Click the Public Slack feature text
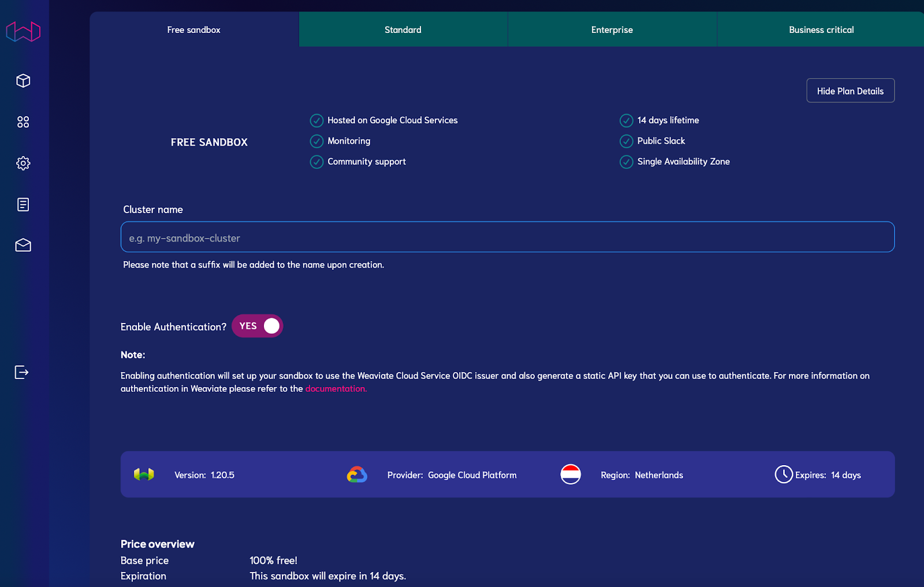924x587 pixels. tap(661, 141)
